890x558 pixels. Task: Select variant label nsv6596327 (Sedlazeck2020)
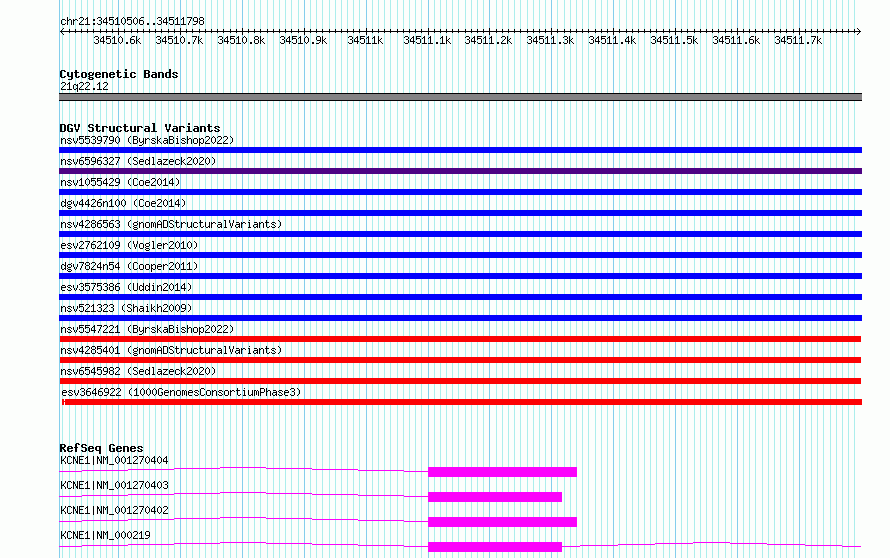[x=138, y=161]
